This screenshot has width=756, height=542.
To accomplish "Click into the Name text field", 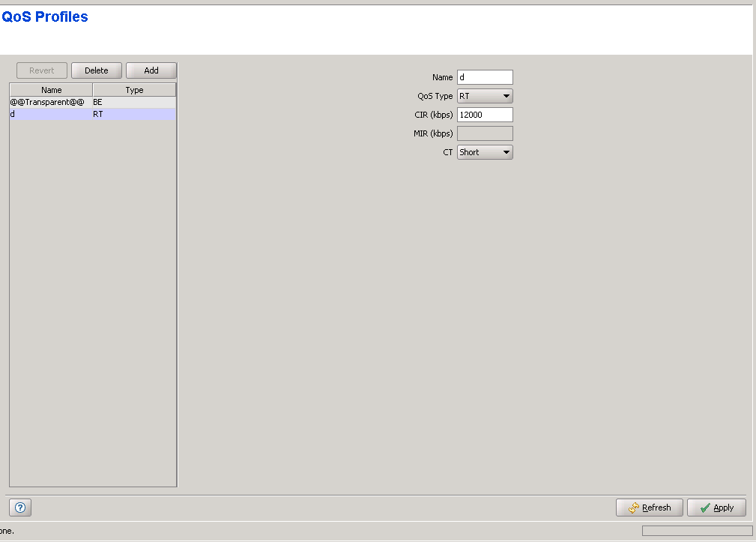I will (x=484, y=77).
